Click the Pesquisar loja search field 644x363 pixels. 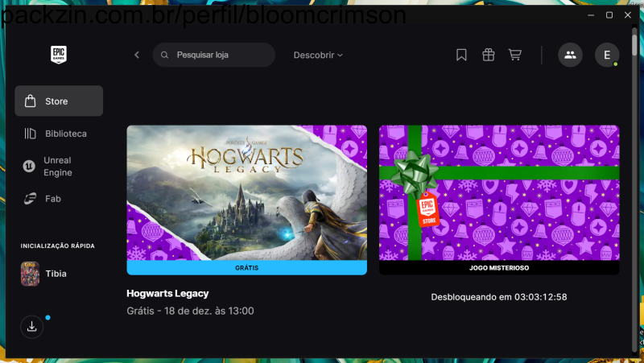pos(217,55)
